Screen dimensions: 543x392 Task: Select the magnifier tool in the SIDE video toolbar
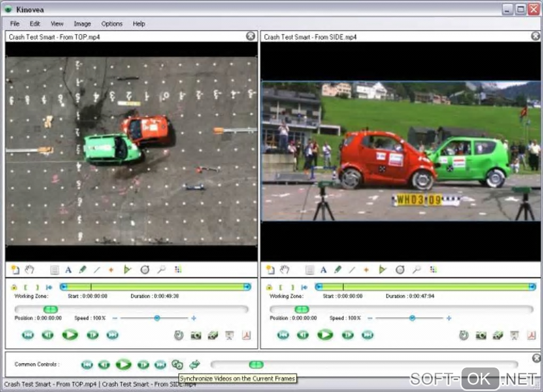tap(417, 269)
